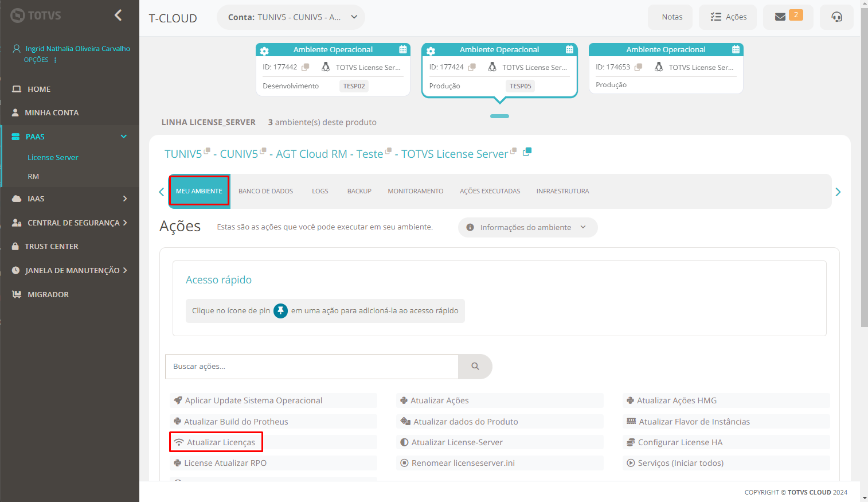
Task: Switch to MONITORAMENTO tab
Action: [x=416, y=191]
